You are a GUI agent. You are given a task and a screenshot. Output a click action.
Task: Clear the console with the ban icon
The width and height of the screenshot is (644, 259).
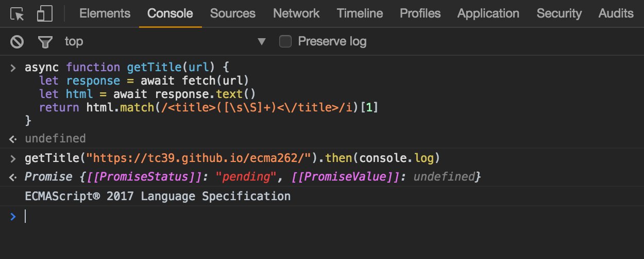pos(18,41)
